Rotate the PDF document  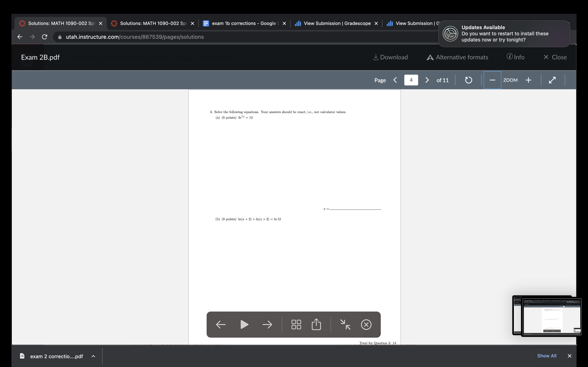coord(468,80)
